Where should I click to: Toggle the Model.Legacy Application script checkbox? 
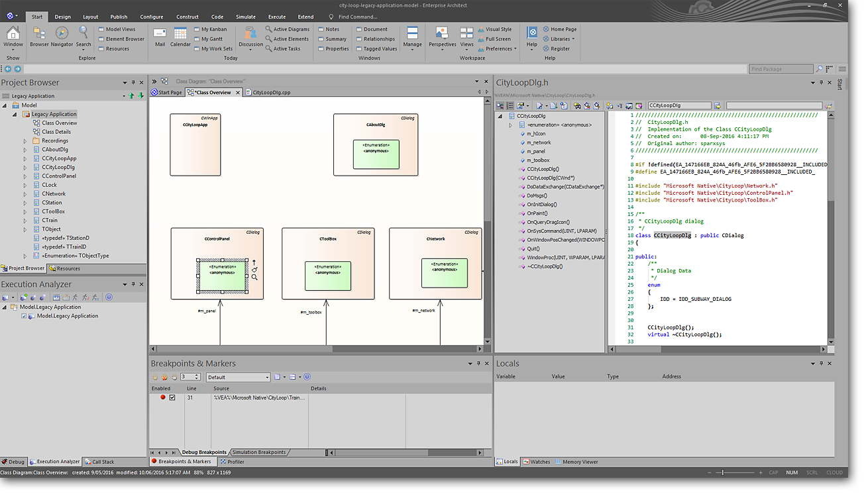(25, 316)
